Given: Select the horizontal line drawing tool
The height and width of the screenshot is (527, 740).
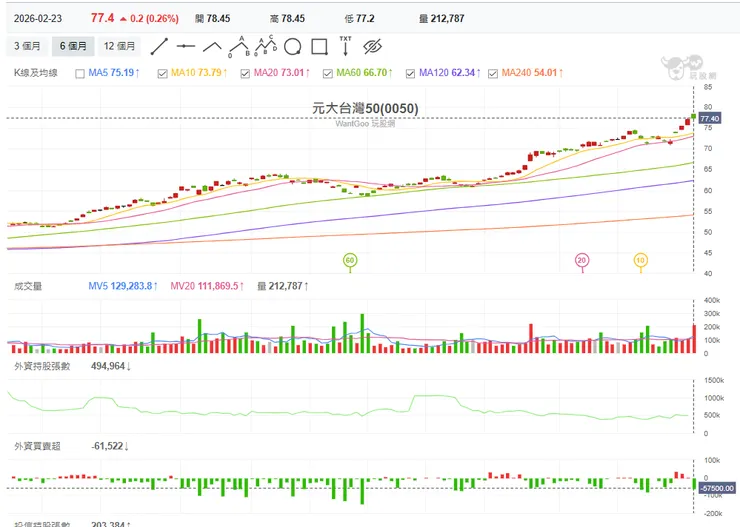Looking at the screenshot, I should point(186,46).
